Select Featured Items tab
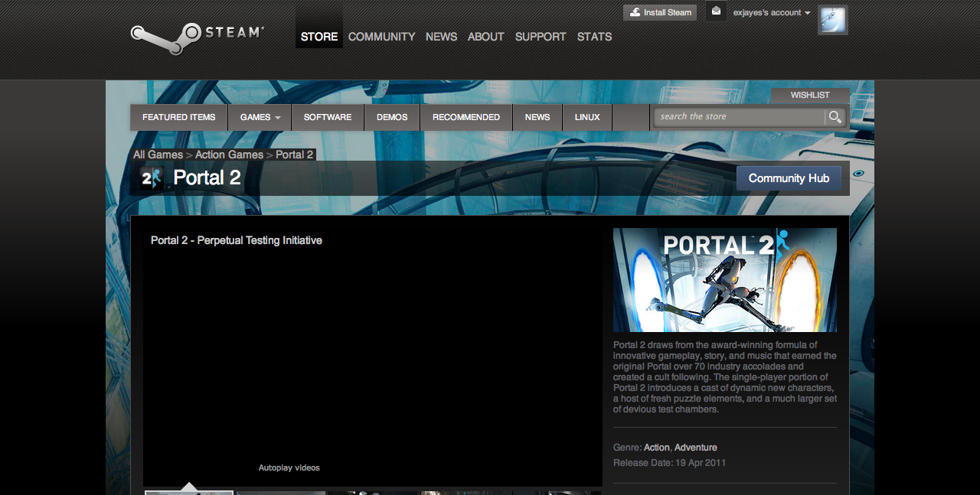980x495 pixels. tap(179, 117)
